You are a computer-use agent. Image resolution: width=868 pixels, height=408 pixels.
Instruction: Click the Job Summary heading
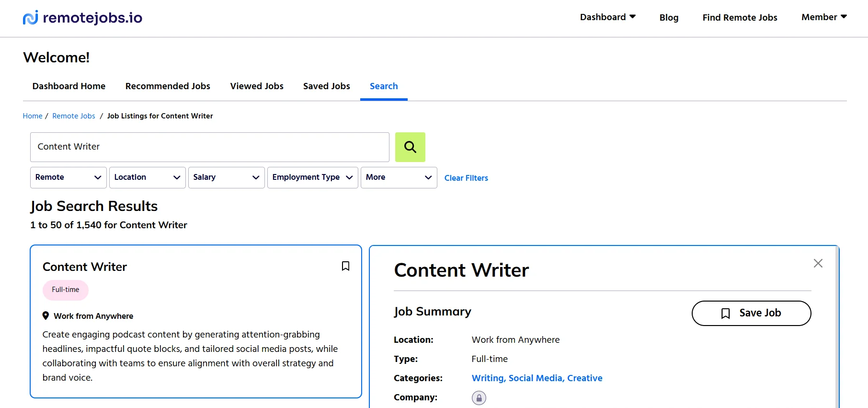coord(433,312)
